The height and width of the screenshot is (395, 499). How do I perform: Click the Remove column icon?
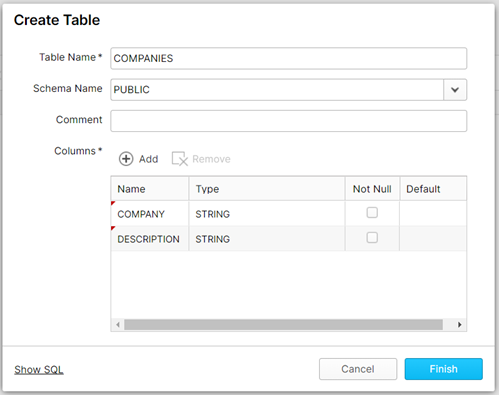tap(180, 159)
